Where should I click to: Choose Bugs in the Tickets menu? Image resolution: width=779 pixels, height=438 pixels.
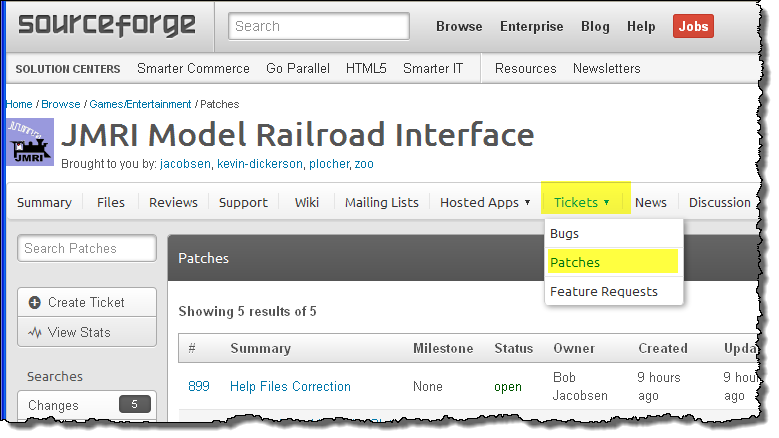565,234
